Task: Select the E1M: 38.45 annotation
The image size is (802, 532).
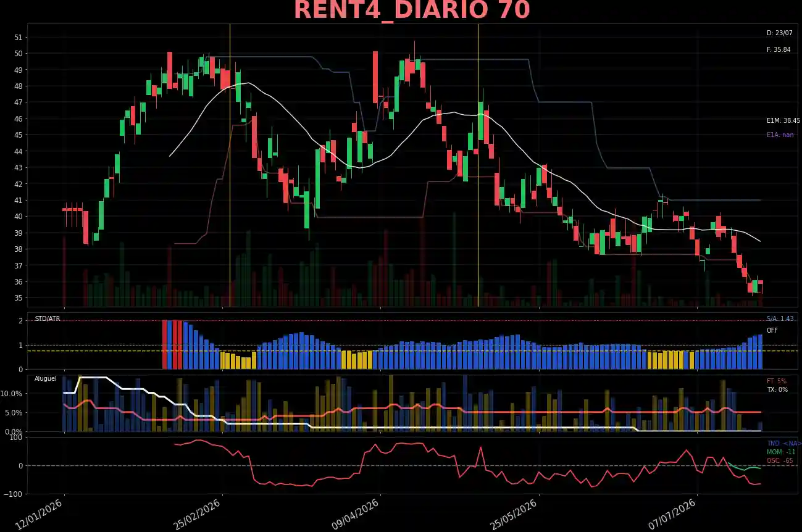Action: click(x=783, y=121)
